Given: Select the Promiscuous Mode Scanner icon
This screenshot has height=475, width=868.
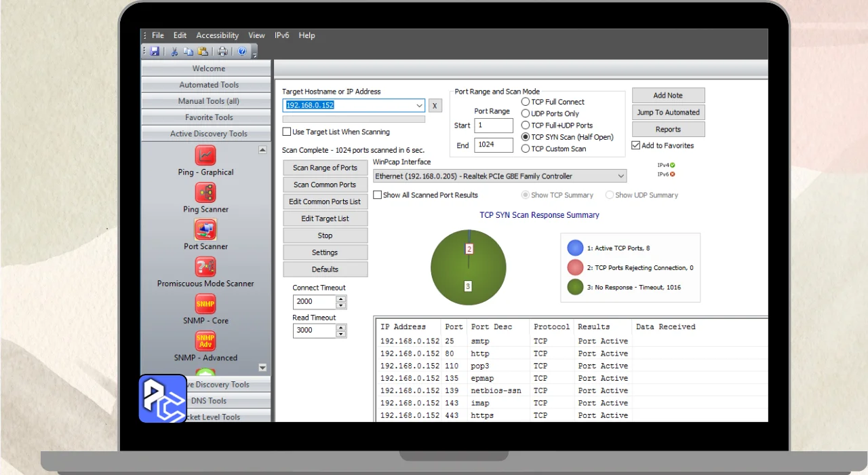Looking at the screenshot, I should [205, 267].
